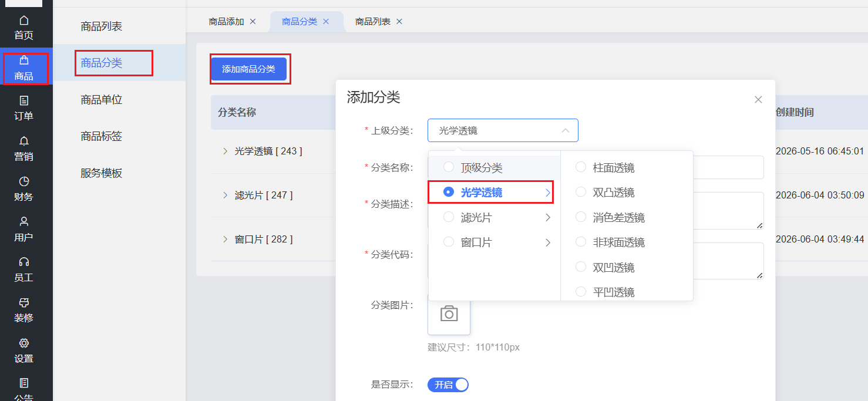
Task: Open 商品单位 in the submenu
Action: [x=102, y=100]
